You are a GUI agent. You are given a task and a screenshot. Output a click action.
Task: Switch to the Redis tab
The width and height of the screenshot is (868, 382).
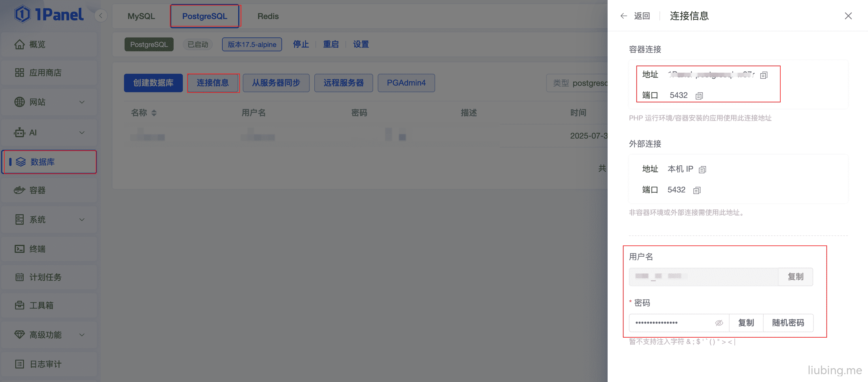(268, 16)
